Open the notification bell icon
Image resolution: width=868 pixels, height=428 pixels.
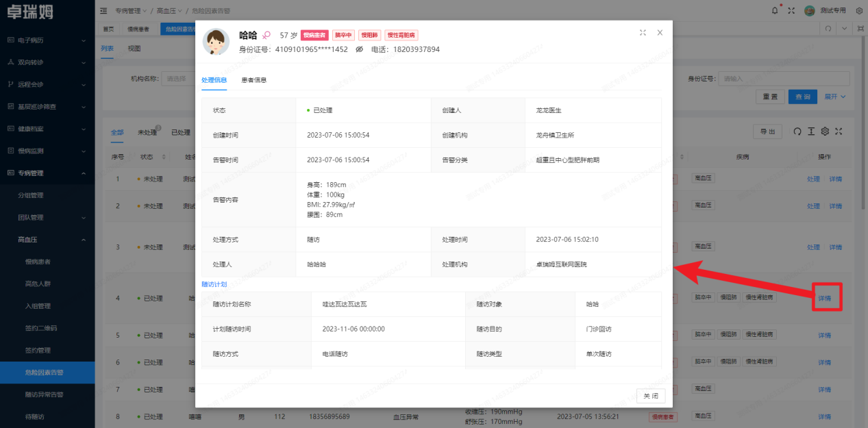click(775, 10)
